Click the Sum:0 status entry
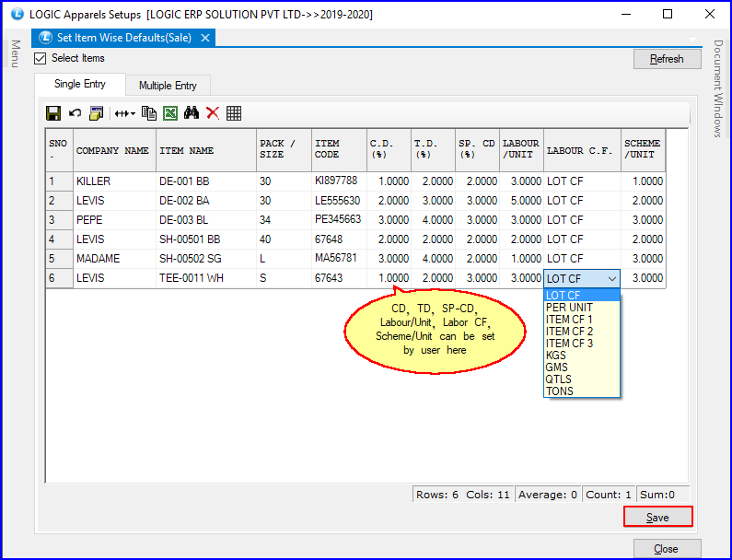Screen dimensions: 732x560 click(x=662, y=495)
